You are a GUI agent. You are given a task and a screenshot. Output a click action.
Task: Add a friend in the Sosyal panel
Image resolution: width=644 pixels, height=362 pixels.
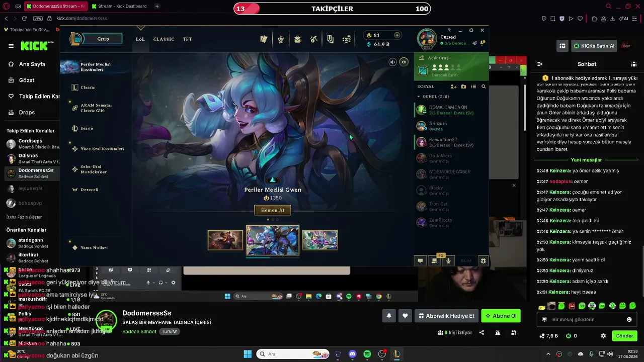pos(453,86)
